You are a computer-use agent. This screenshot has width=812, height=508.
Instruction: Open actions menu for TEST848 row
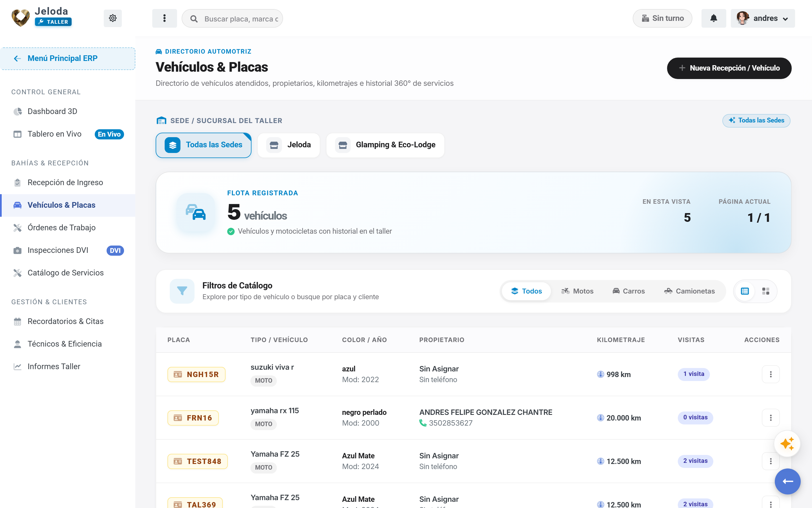tap(771, 461)
